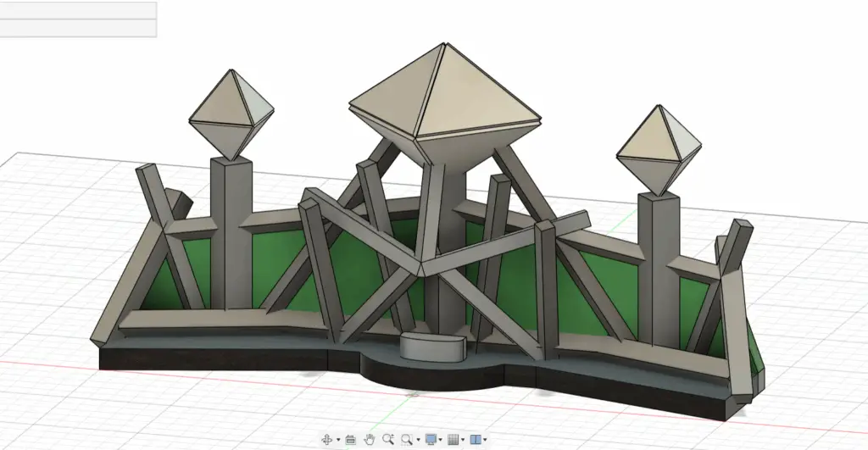Open the Zoom Window dropdown arrow
Screen dimensions: 868x450
[x=418, y=440]
